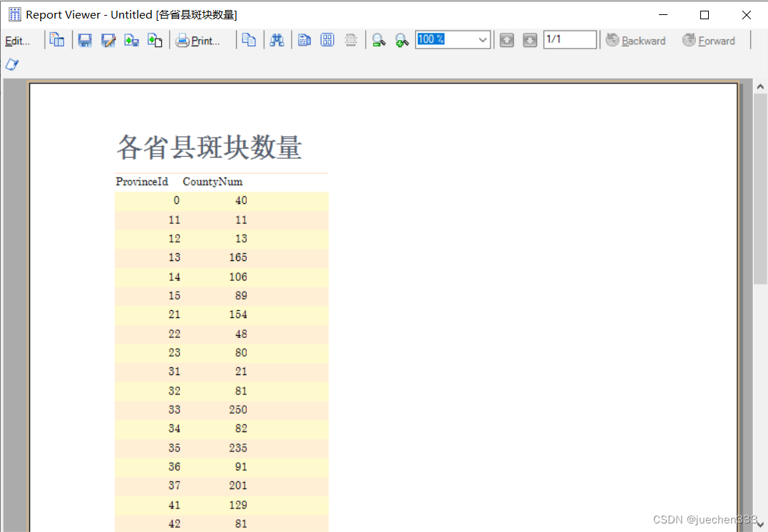Click the ProvinceId value 22

[175, 334]
